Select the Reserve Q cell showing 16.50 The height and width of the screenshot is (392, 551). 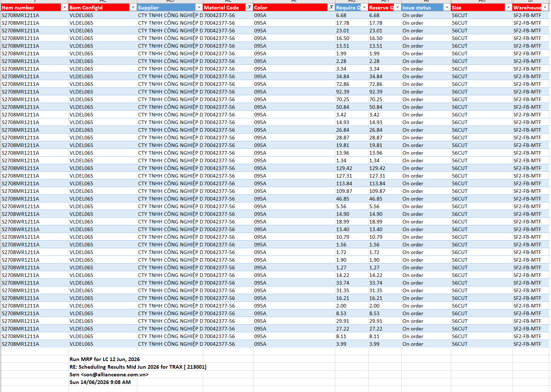(385, 38)
